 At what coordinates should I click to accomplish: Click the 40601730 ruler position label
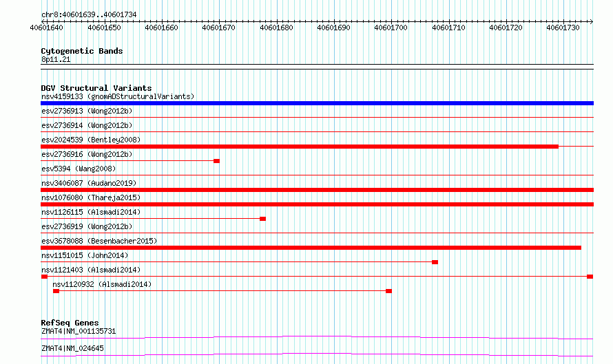click(563, 28)
